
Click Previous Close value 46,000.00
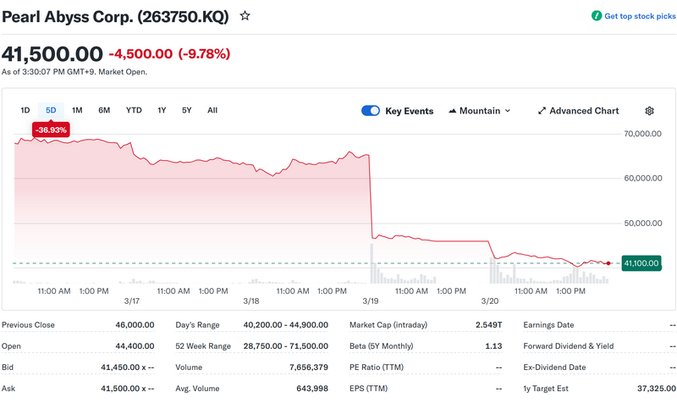click(x=135, y=325)
